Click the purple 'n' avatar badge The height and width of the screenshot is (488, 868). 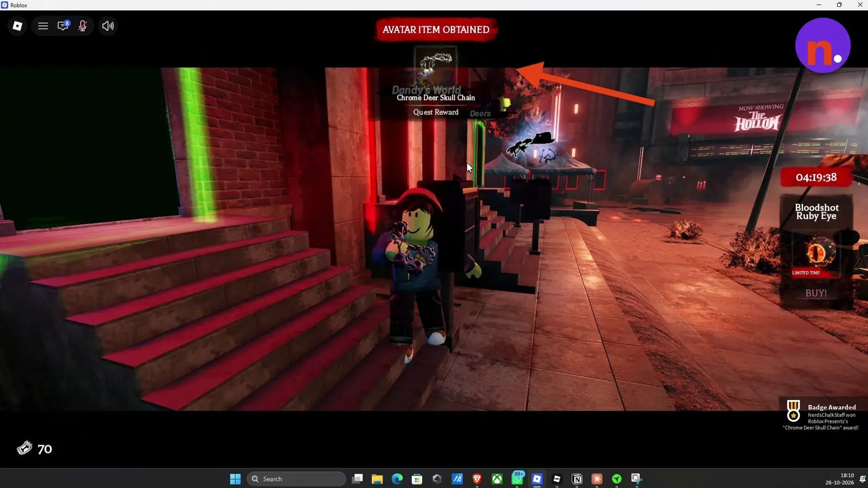pyautogui.click(x=822, y=46)
